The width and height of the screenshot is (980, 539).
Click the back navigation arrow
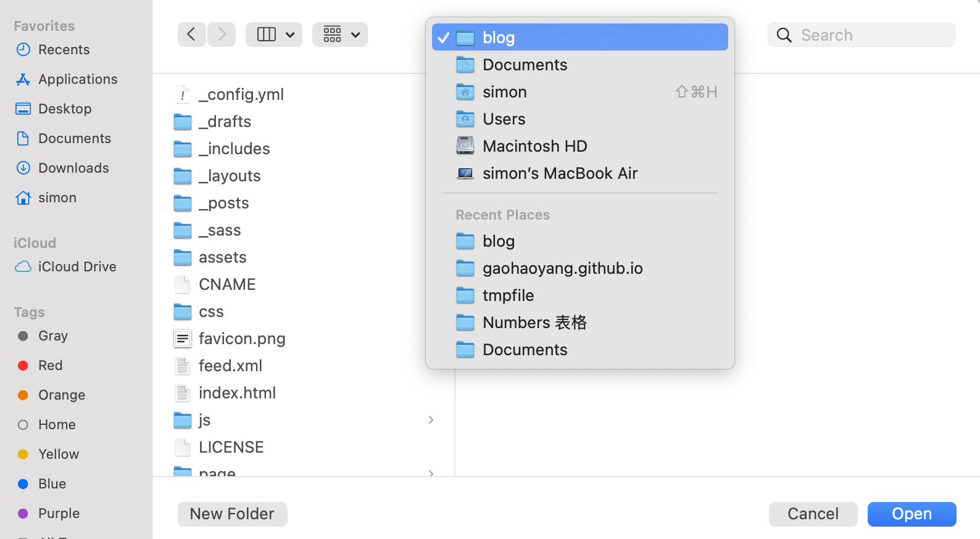[x=191, y=35]
